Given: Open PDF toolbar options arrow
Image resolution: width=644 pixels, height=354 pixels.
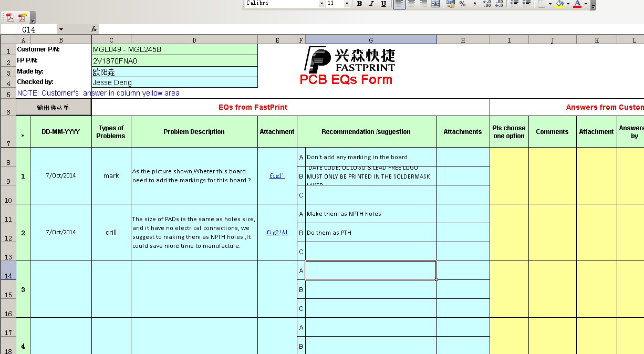Looking at the screenshot, I should pyautogui.click(x=33, y=18).
